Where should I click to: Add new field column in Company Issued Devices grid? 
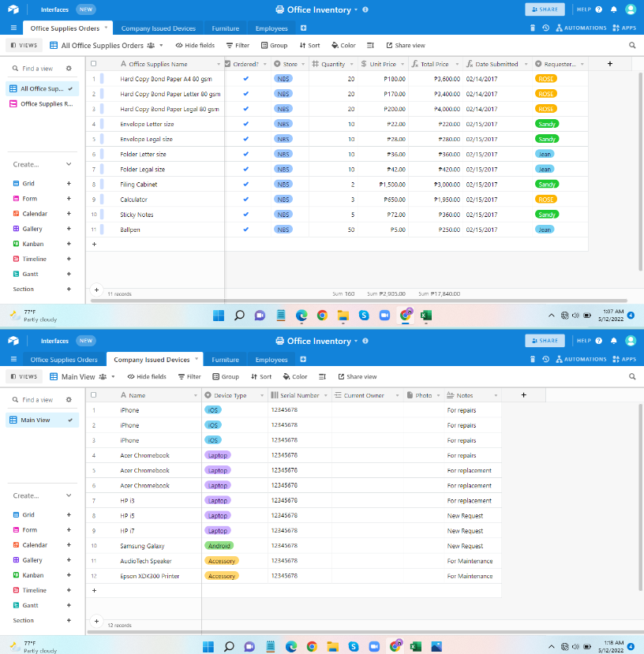coord(523,395)
